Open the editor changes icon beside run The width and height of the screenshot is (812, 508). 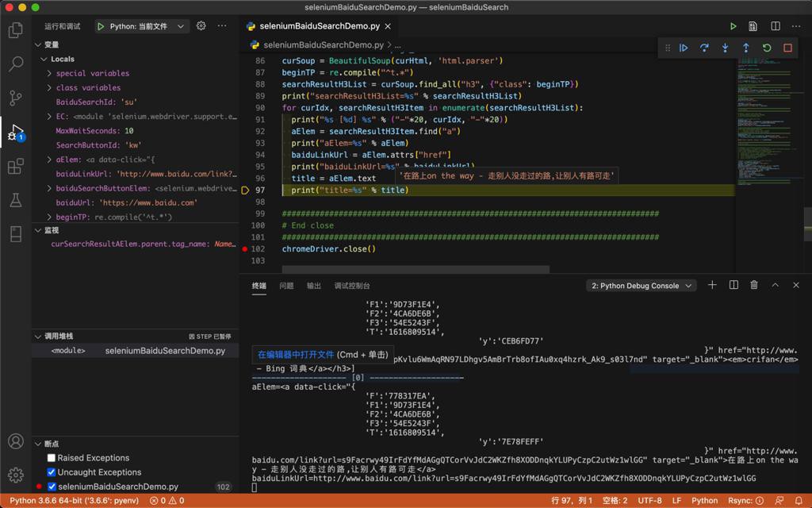753,26
